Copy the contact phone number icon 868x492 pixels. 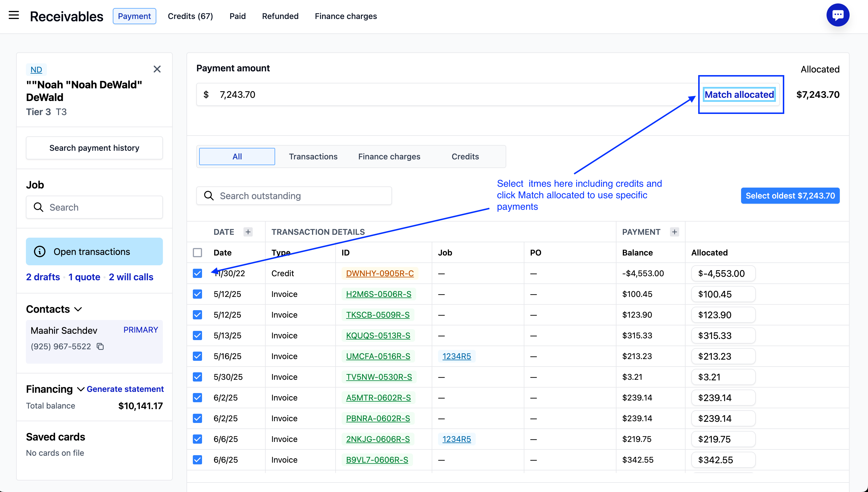click(x=100, y=346)
